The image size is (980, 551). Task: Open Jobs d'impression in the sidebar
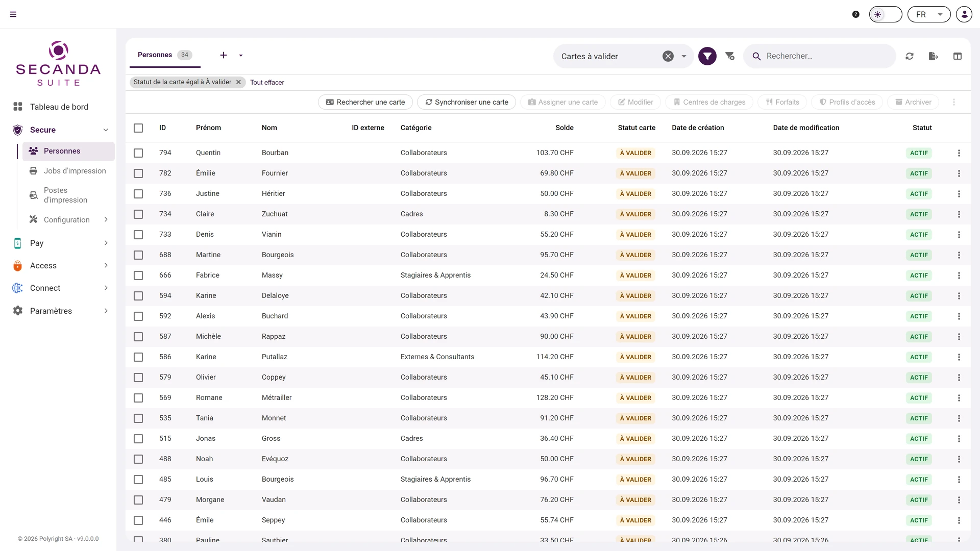click(68, 171)
